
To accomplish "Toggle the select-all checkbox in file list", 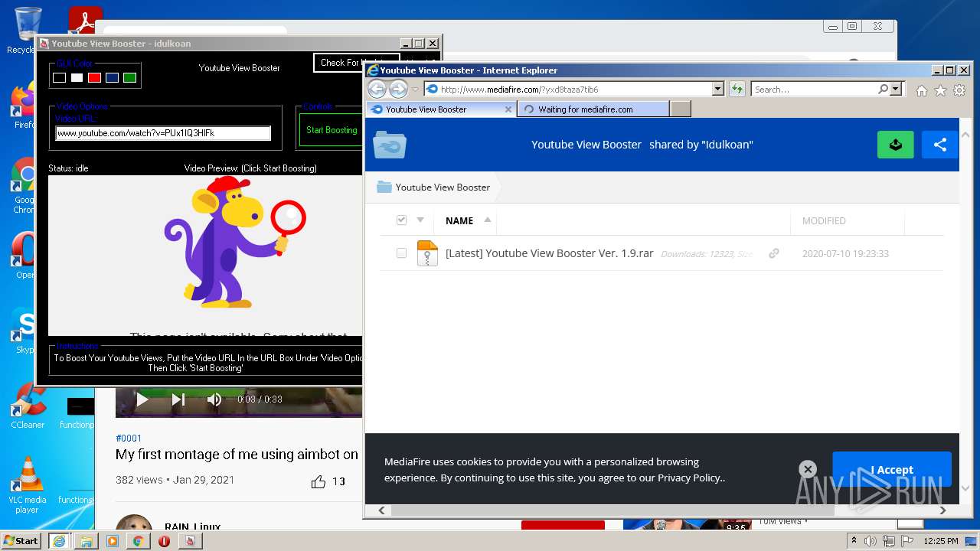I will 401,220.
